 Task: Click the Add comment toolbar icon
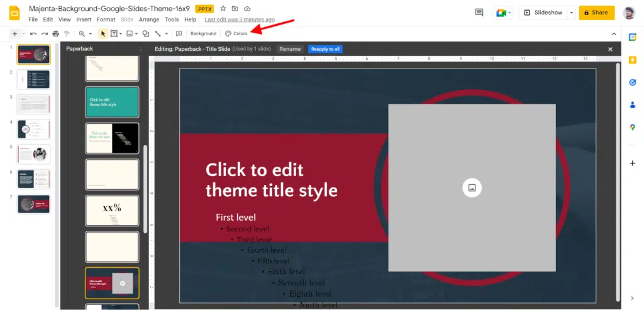point(179,33)
